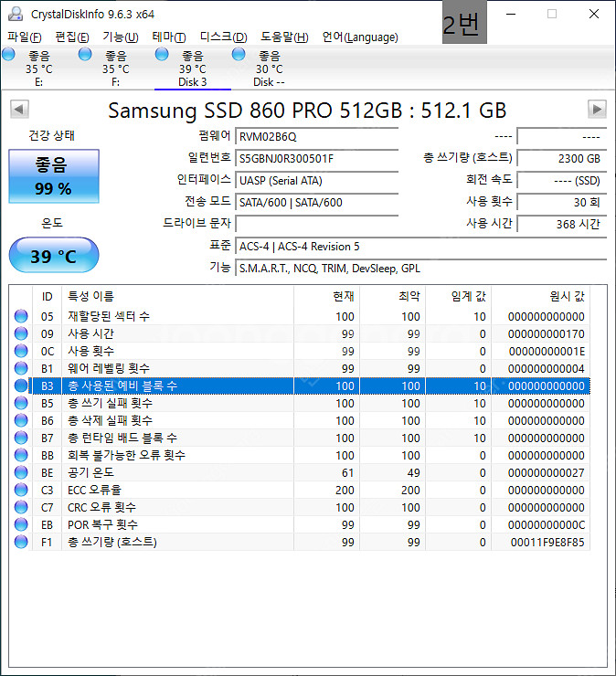Select the 웨어 레벨링 횟수 row
The width and height of the screenshot is (616, 676).
(x=301, y=368)
